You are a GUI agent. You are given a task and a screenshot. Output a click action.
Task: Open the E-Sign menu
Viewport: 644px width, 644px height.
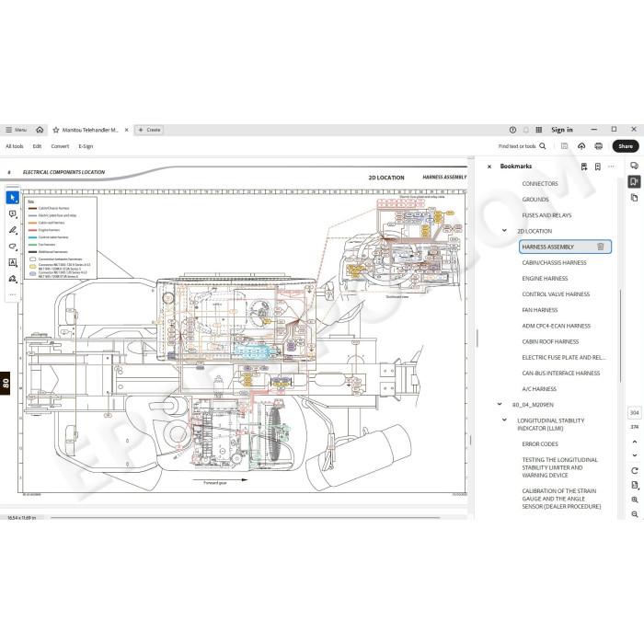point(86,146)
